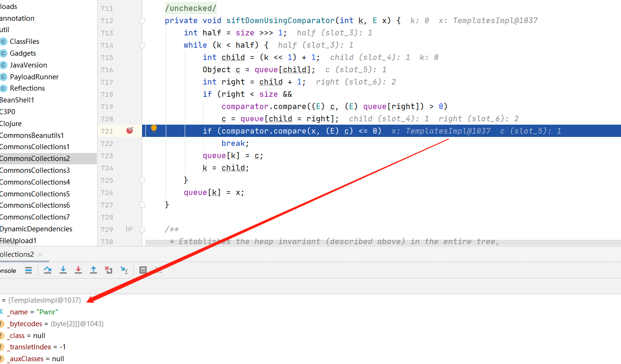Select Gadgets class in project tree

(23, 53)
